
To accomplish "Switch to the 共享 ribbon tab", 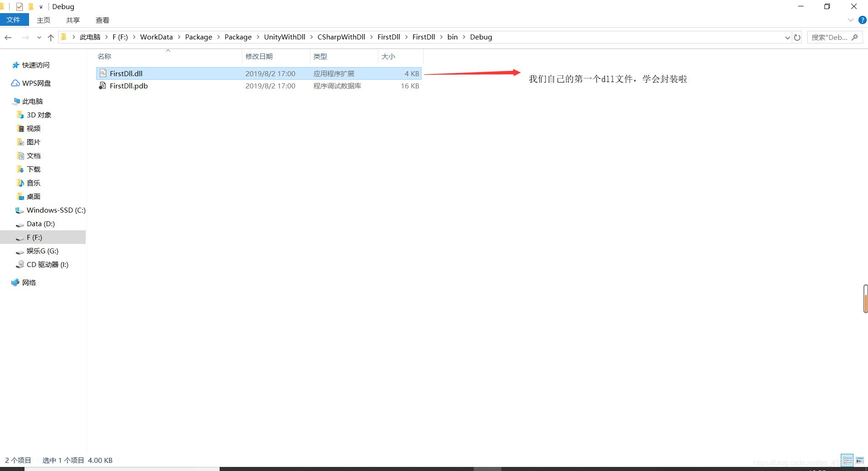I will click(x=73, y=20).
